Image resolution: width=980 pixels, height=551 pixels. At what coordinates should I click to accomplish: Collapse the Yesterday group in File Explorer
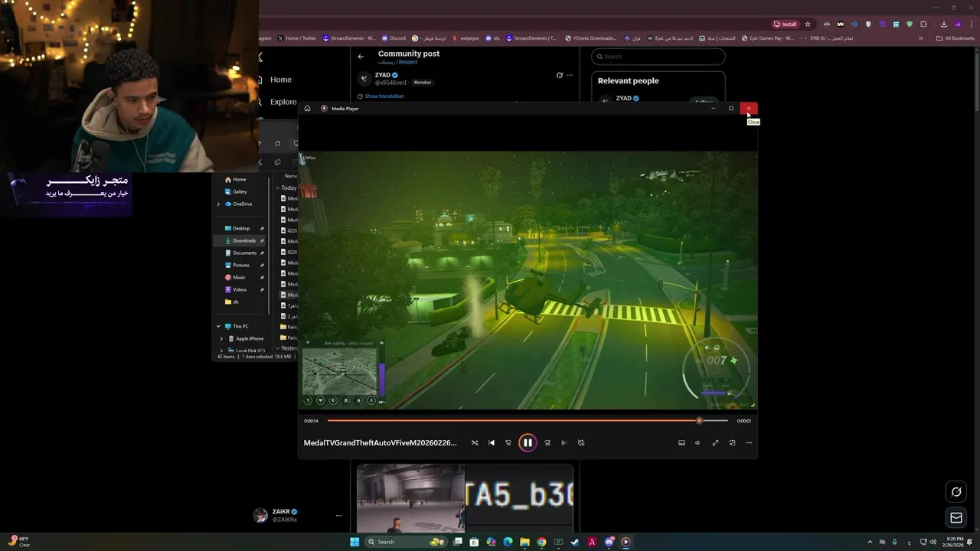click(x=278, y=348)
